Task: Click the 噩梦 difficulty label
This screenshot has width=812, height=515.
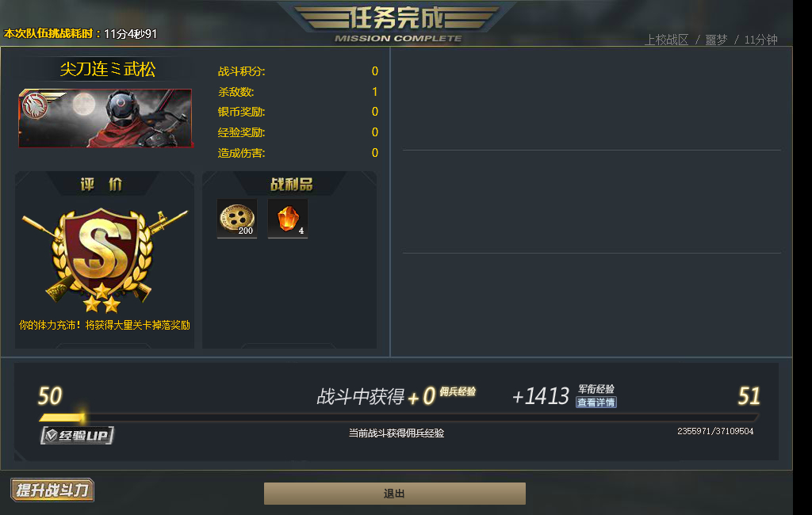Action: click(716, 40)
